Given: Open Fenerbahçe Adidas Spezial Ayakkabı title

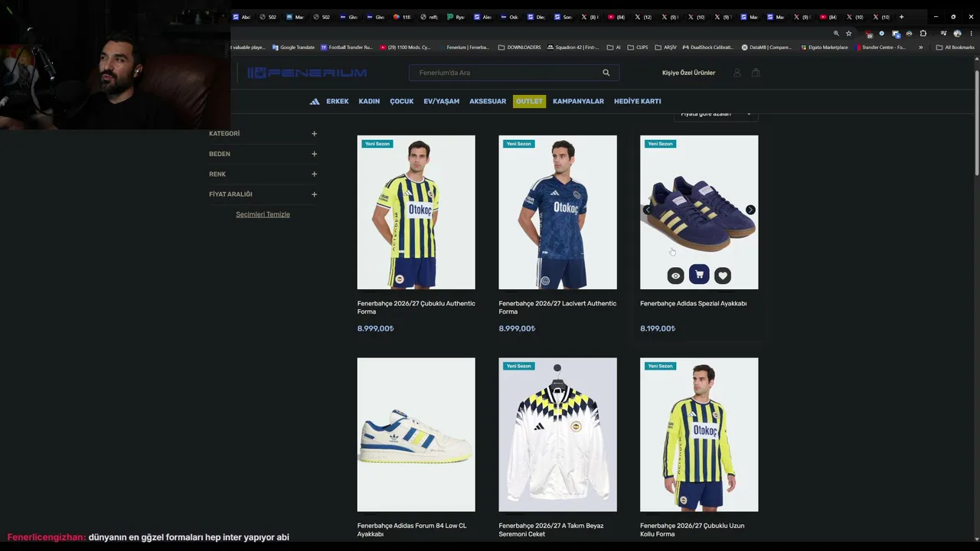Looking at the screenshot, I should pyautogui.click(x=694, y=304).
